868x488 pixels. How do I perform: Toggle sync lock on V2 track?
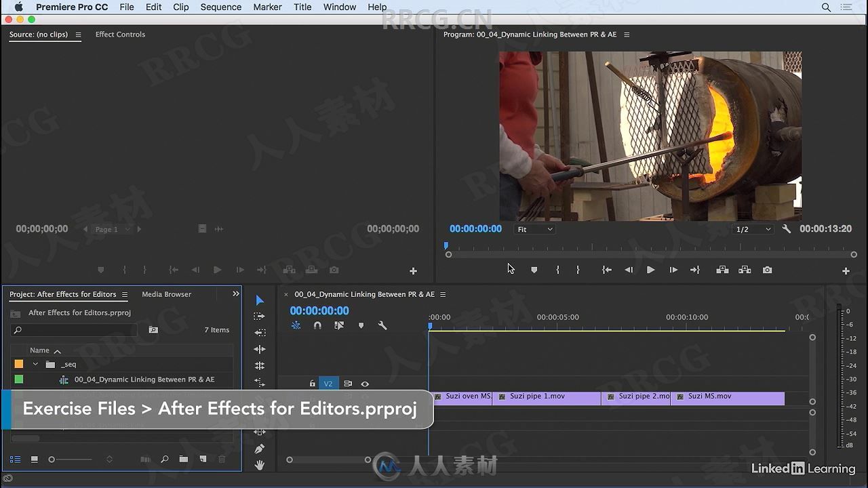pos(348,384)
